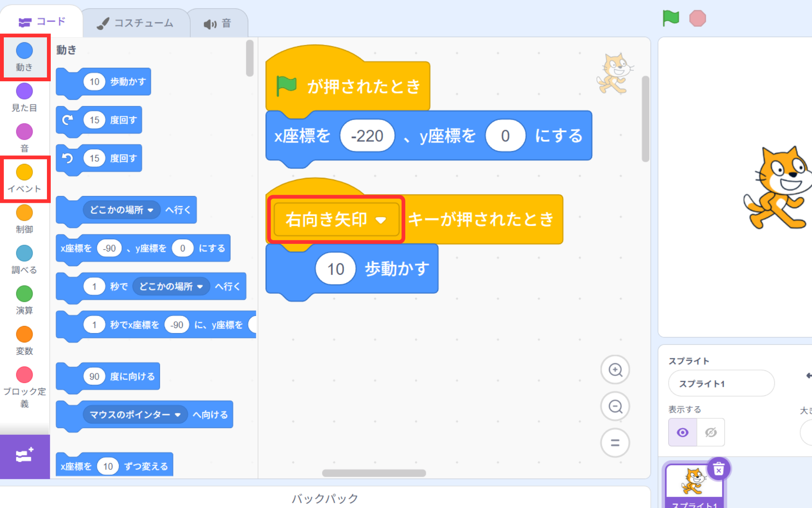Delete the sprite with the trash icon
This screenshot has width=812, height=508.
[x=719, y=469]
